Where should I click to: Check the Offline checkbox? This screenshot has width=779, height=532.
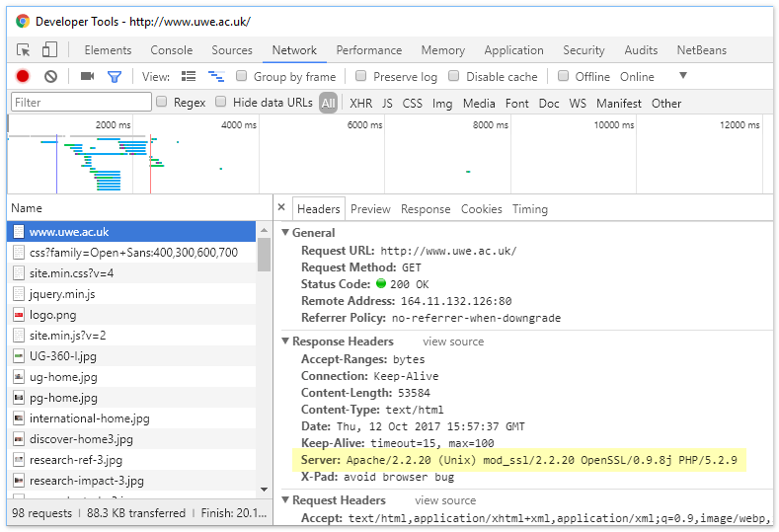pyautogui.click(x=563, y=75)
